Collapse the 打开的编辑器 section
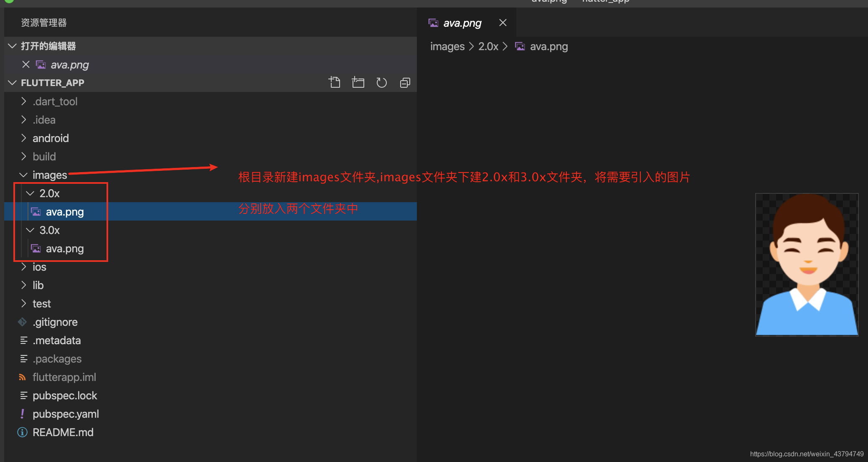Screen dimensions: 868x462 pyautogui.click(x=12, y=46)
